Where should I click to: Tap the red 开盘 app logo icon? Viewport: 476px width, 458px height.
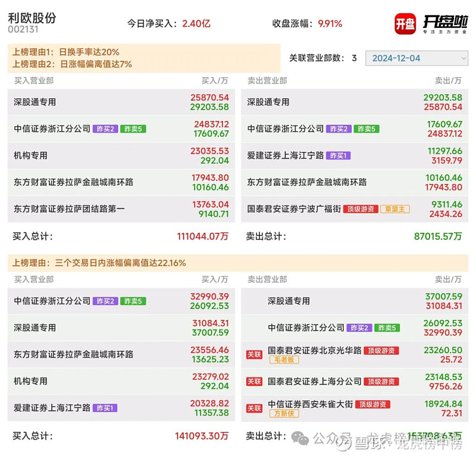pos(405,24)
